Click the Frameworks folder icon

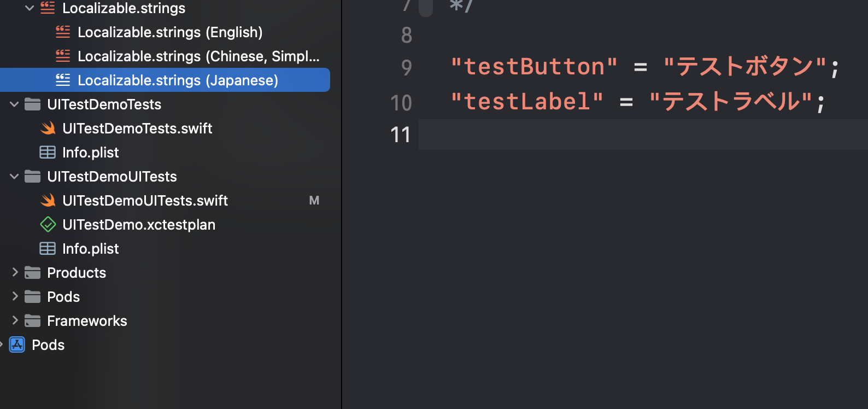(33, 321)
